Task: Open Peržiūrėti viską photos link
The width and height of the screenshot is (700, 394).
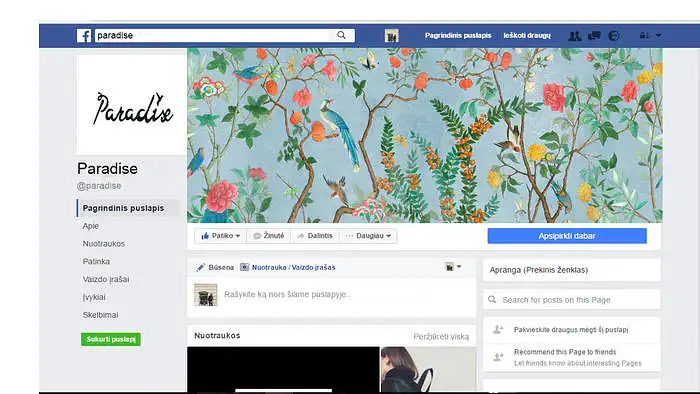Action: 441,336
